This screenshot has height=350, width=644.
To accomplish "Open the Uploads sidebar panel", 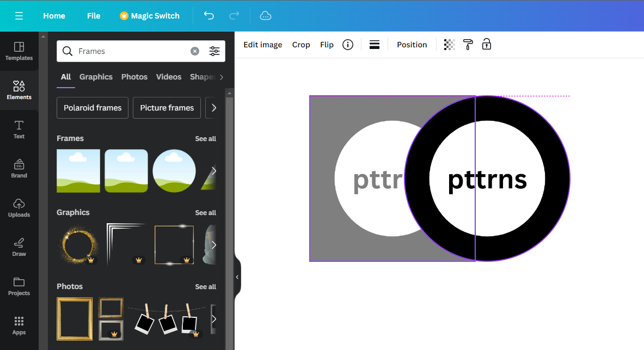I will click(x=19, y=208).
